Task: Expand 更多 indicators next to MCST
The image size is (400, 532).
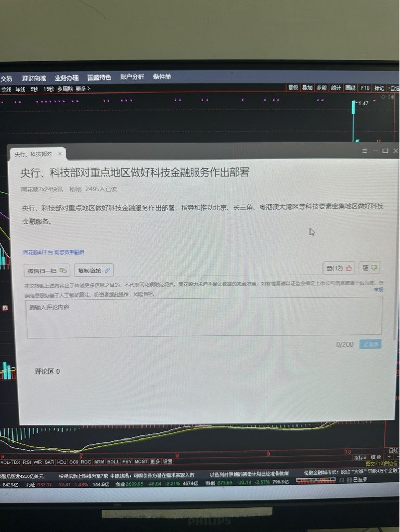Action: tap(155, 462)
